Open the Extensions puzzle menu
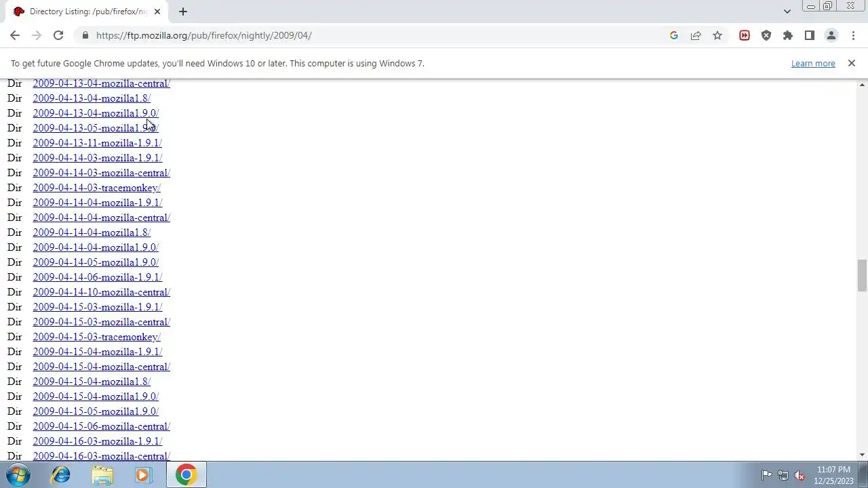Image resolution: width=868 pixels, height=488 pixels. (788, 35)
